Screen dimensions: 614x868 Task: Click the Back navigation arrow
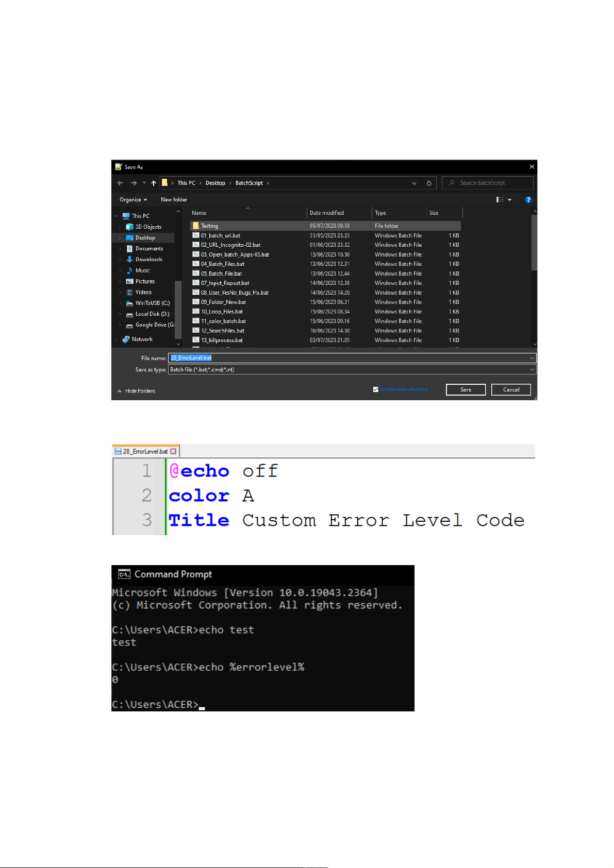point(120,183)
